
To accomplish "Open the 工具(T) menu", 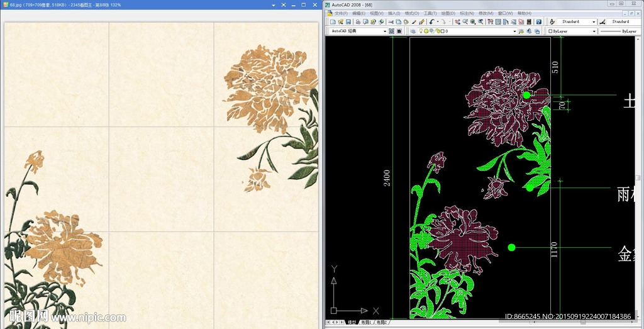I will click(430, 14).
